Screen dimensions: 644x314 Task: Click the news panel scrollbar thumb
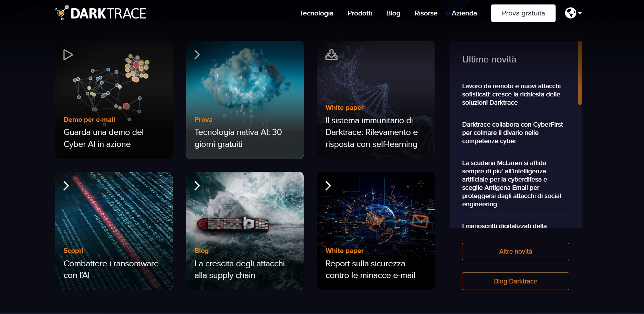tap(580, 73)
